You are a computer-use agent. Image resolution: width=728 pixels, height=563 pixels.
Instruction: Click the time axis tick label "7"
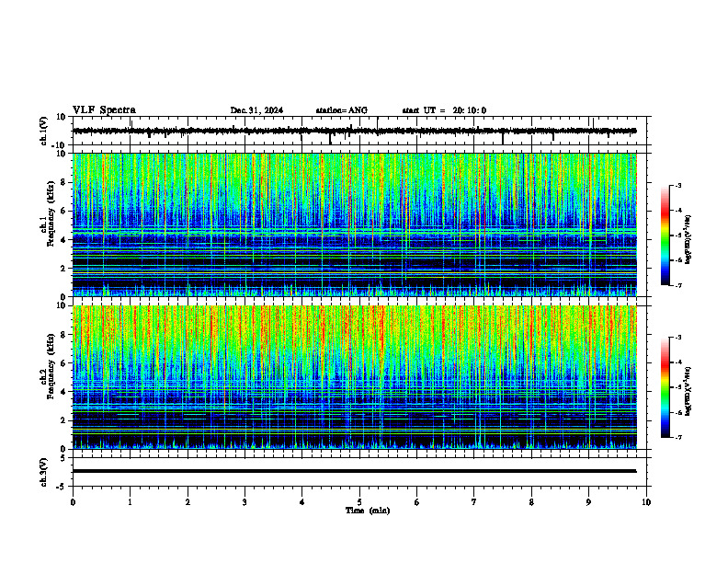tap(474, 502)
